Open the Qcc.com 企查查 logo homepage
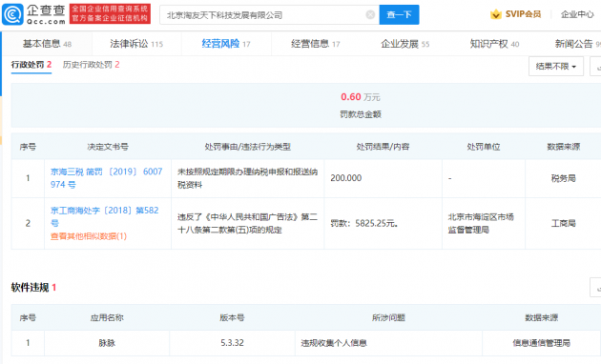601x364 pixels. pyautogui.click(x=33, y=14)
